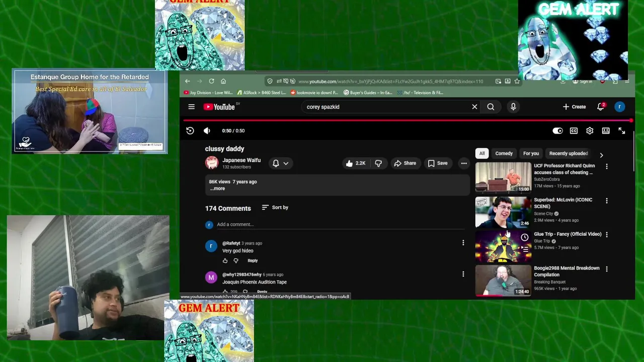Replay the finished video
The height and width of the screenshot is (362, 644).
(190, 131)
